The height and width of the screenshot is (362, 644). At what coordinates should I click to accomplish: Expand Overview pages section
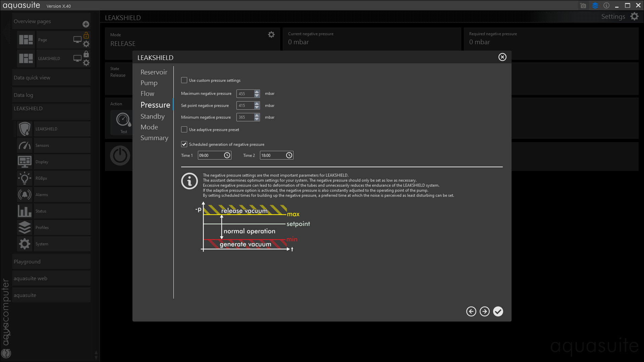(x=51, y=21)
